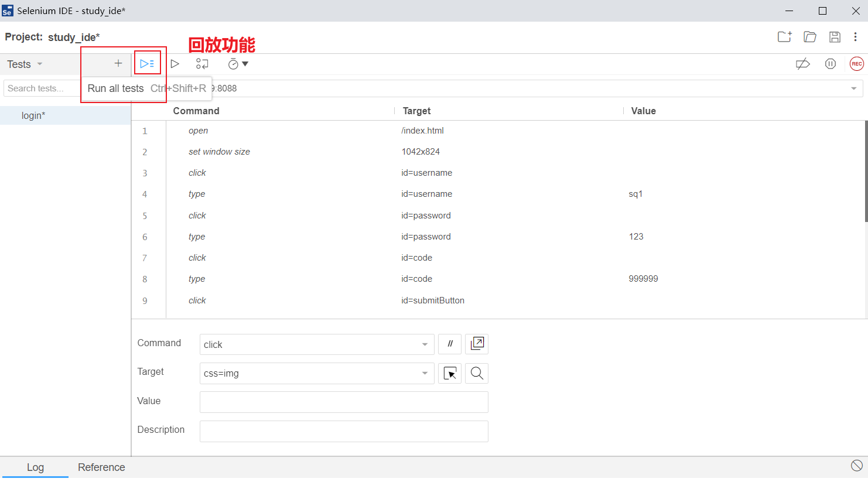The height and width of the screenshot is (492, 868).
Task: Run the current test with play icon
Action: (x=175, y=64)
